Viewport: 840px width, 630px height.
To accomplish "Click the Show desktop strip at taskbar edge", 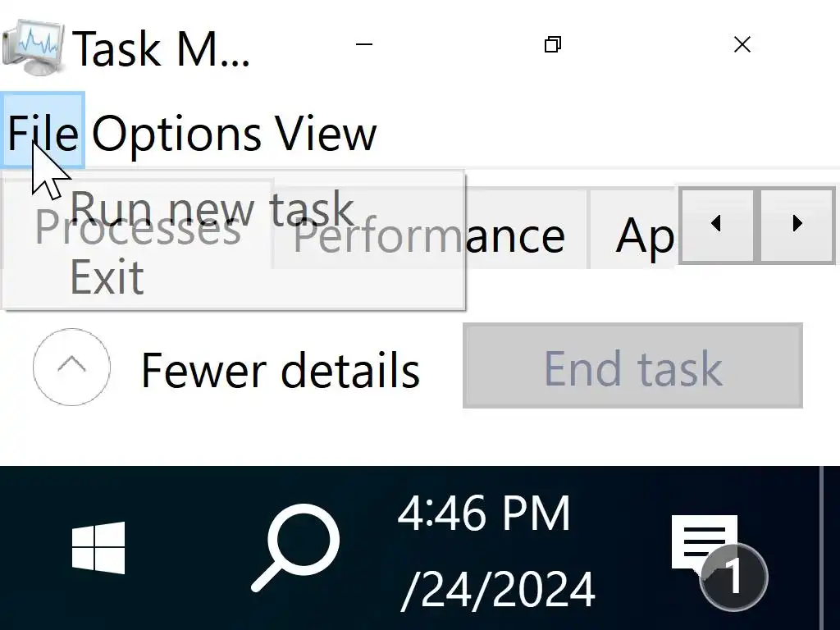I will [x=830, y=548].
